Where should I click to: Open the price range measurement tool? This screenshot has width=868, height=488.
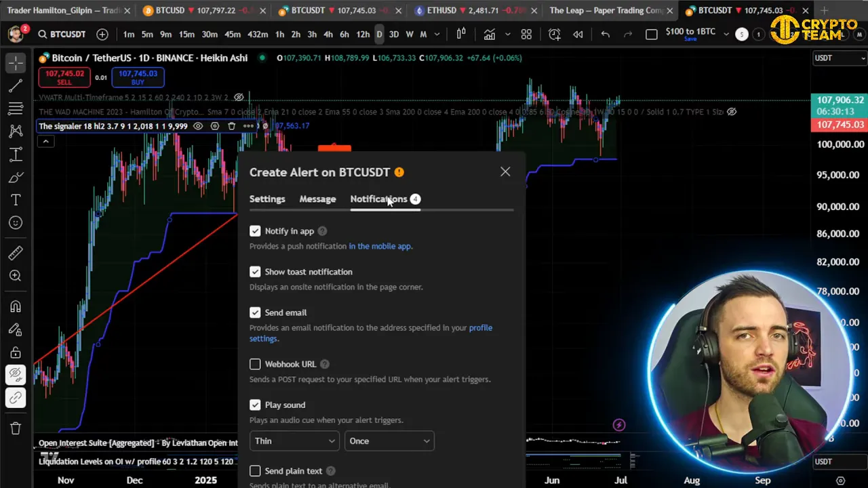click(x=16, y=155)
